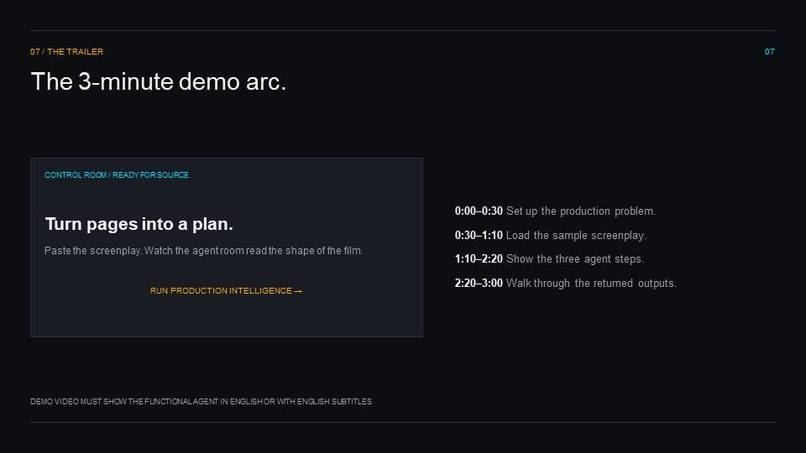The width and height of the screenshot is (806, 453).
Task: Click the '2:20–3:00 Walk through the returned outputs' row
Action: (565, 283)
